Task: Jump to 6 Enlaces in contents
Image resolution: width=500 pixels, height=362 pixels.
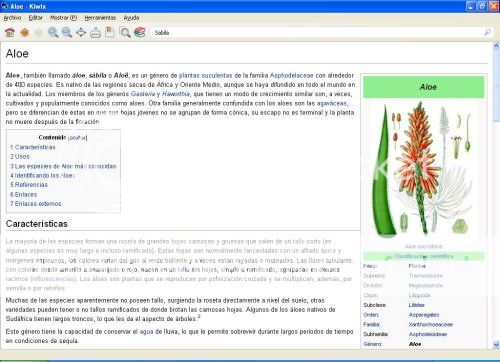Action: point(24,194)
